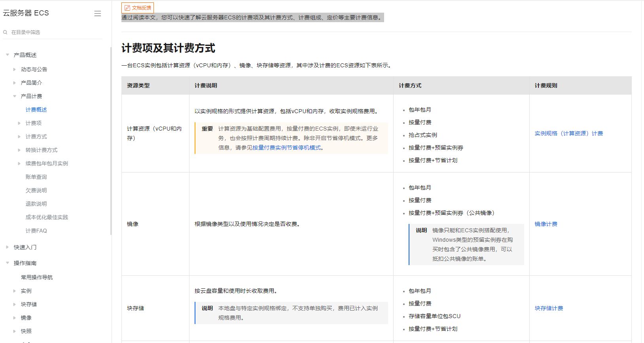Expand the 计费项 sidebar arrow
The width and height of the screenshot is (644, 343).
tap(19, 123)
